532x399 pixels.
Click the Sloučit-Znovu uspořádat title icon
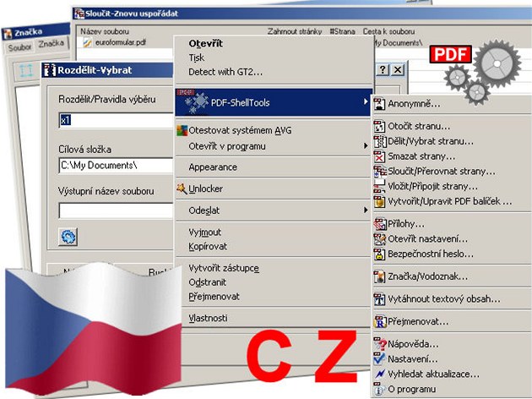click(x=79, y=14)
